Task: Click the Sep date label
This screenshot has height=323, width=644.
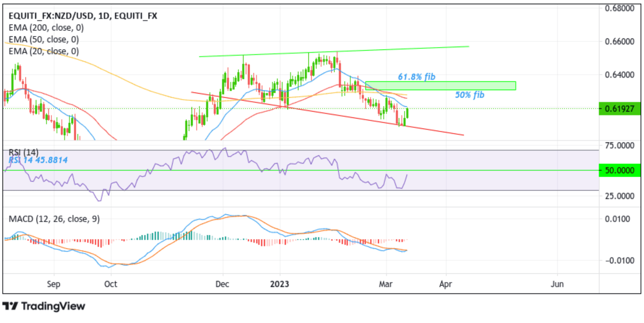Action: click(x=54, y=284)
